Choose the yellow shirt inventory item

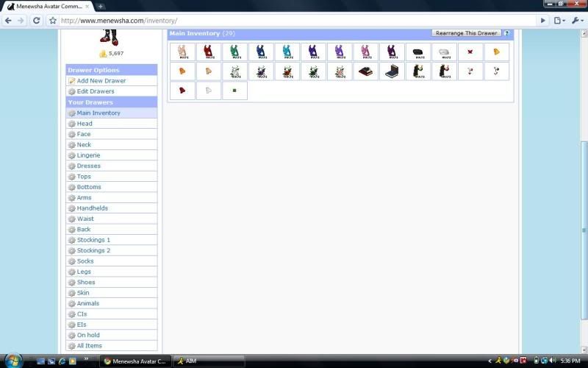[x=497, y=52]
